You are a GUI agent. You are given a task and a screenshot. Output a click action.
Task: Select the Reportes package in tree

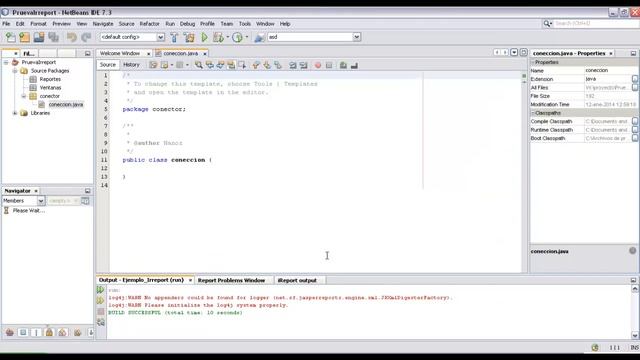(x=50, y=79)
